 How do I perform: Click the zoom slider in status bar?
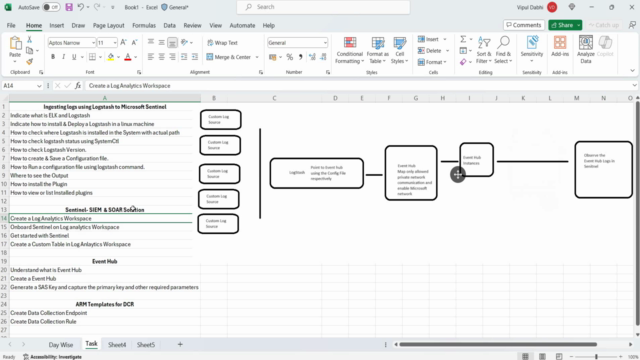tap(596, 356)
